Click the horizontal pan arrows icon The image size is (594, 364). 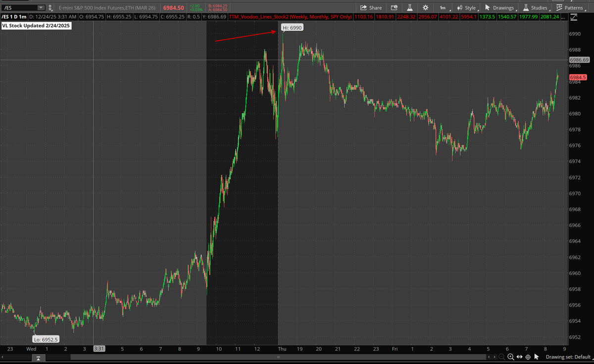pos(519,357)
